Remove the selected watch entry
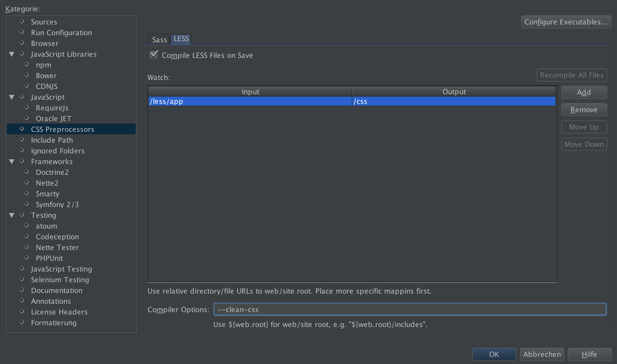This screenshot has height=364, width=617. (x=584, y=110)
